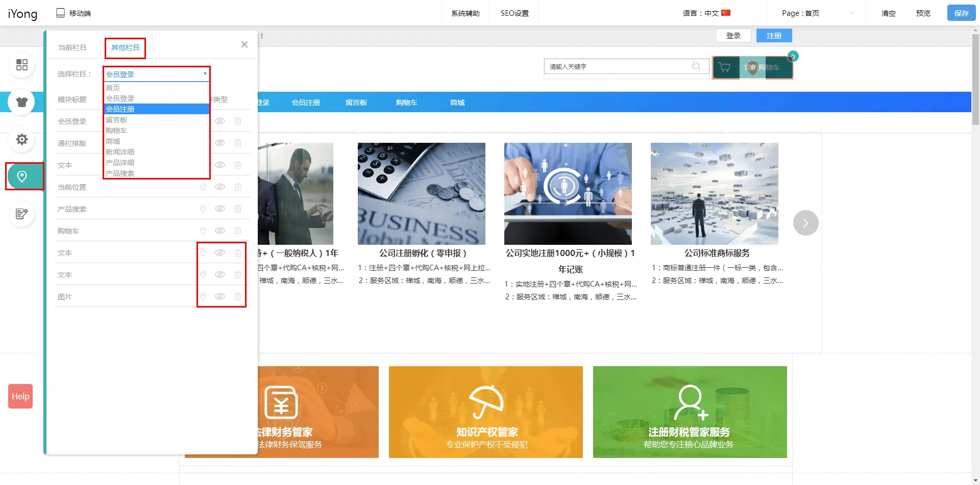
Task: Hide the 图片 module via eye icon
Action: point(220,297)
